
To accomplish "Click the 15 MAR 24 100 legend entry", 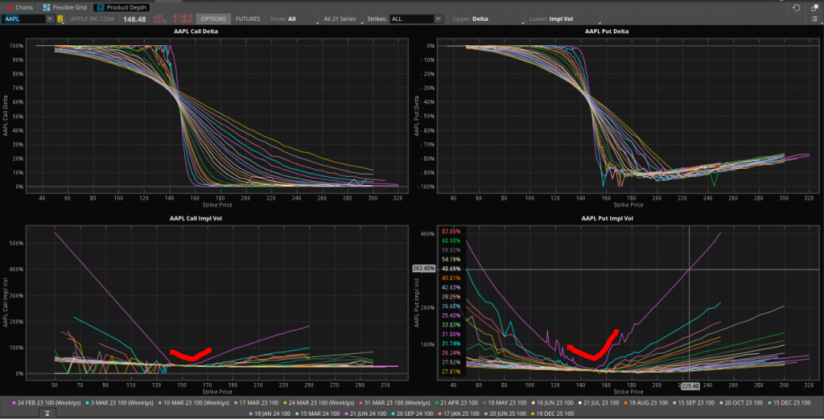I will pyautogui.click(x=318, y=414).
